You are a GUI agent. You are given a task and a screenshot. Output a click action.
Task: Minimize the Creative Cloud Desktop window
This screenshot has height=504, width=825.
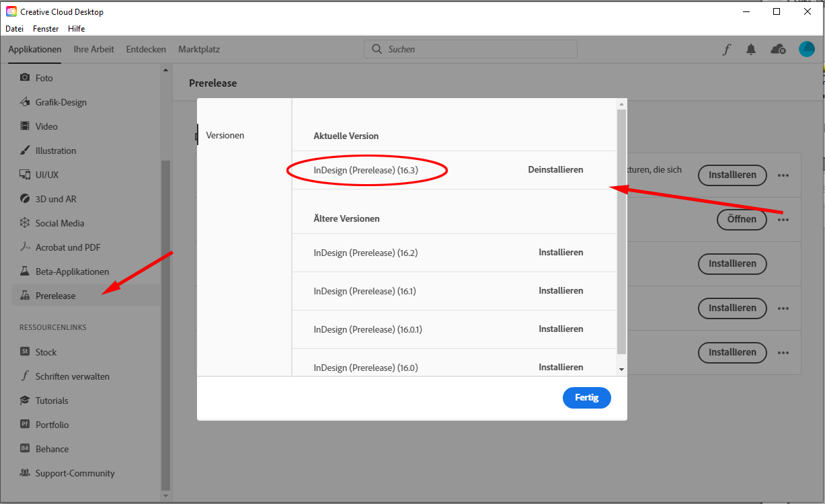pyautogui.click(x=746, y=11)
